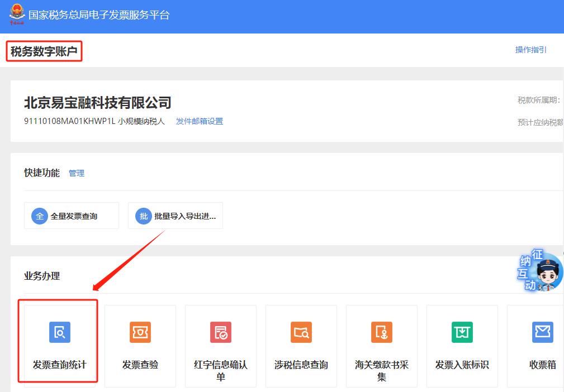
Task: Click the red 红字信息确认单 icon
Action: click(x=220, y=332)
